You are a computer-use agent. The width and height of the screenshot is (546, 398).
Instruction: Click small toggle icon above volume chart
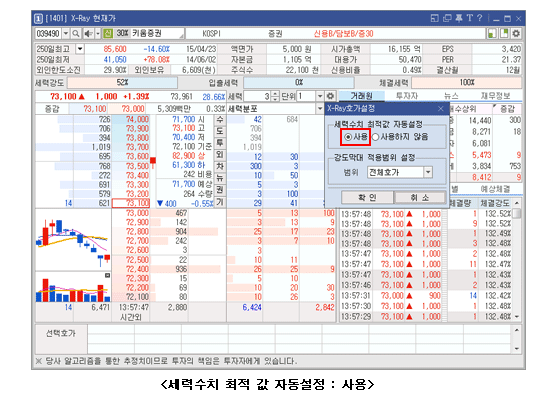tap(108, 275)
